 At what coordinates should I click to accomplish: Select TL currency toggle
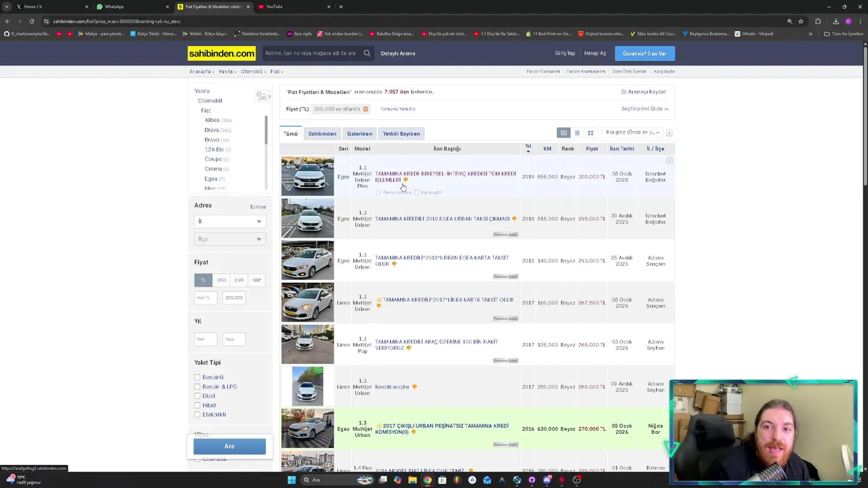[x=203, y=280]
